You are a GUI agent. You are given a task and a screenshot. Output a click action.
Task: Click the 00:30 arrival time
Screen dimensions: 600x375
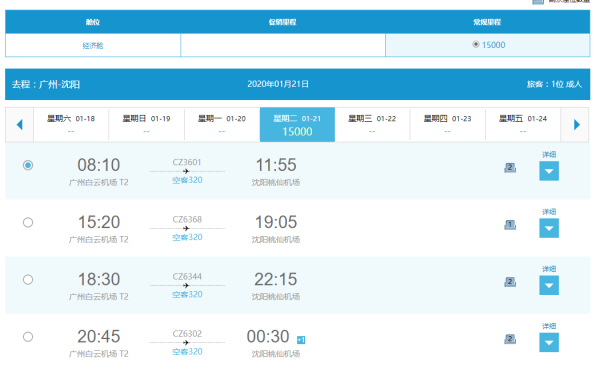(x=268, y=337)
